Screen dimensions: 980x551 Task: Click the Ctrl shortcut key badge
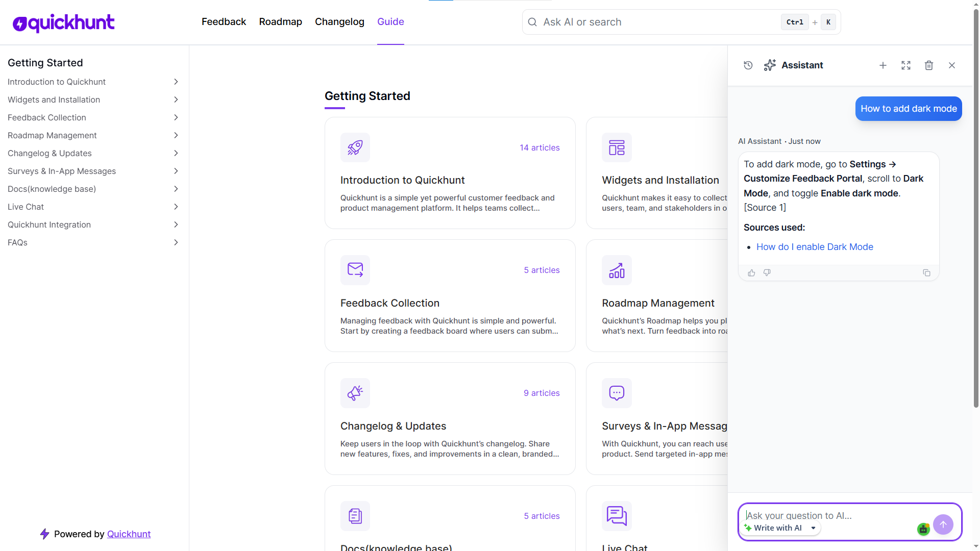[x=795, y=22]
